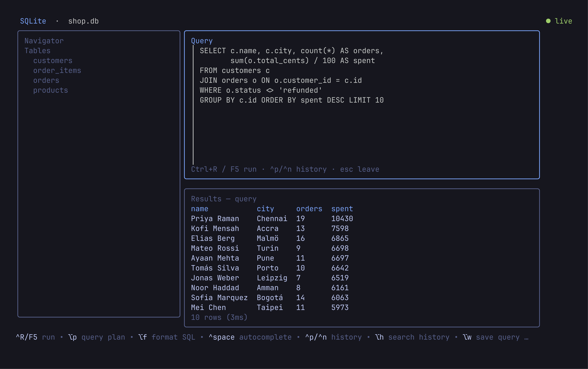Click the Ctrl+R / F5 run hint
Viewport: 588px width, 369px height.
click(224, 169)
